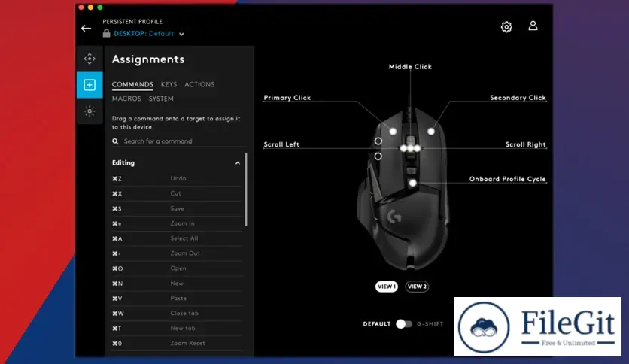Select the VIEW 2 button
Screen dimensions: 629x364
(x=417, y=287)
